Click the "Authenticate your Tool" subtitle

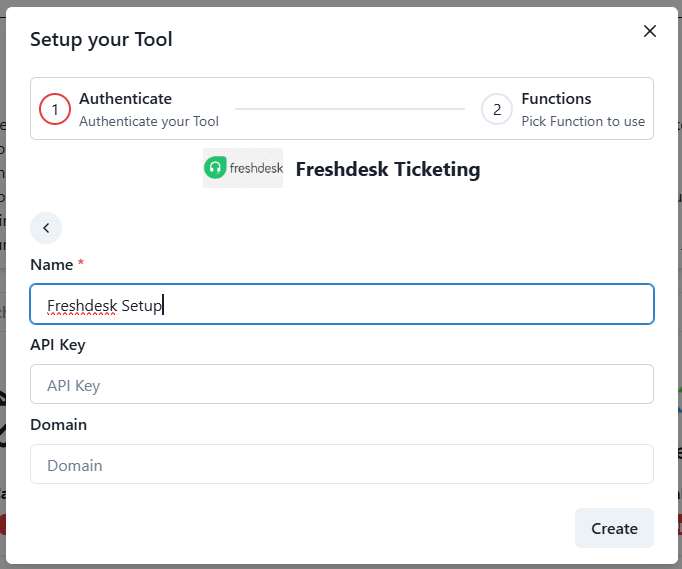click(149, 121)
